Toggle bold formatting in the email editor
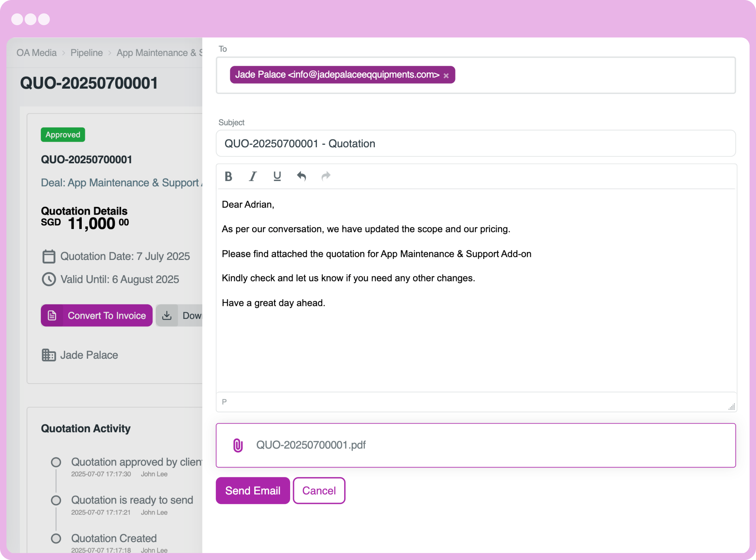 [228, 176]
